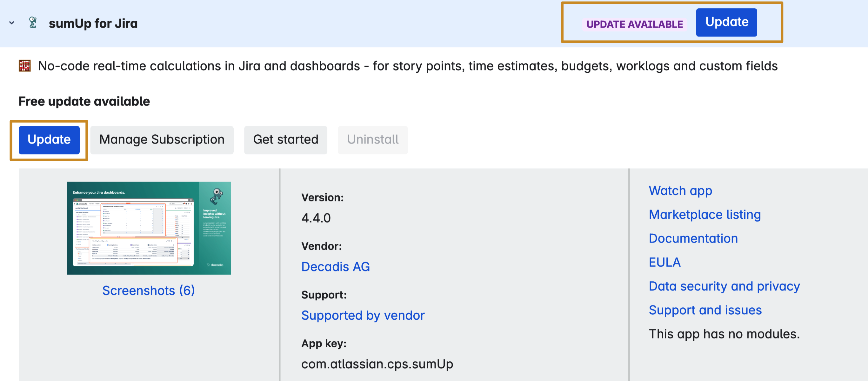Open Support and issues link
Image resolution: width=868 pixels, height=381 pixels.
pos(705,310)
